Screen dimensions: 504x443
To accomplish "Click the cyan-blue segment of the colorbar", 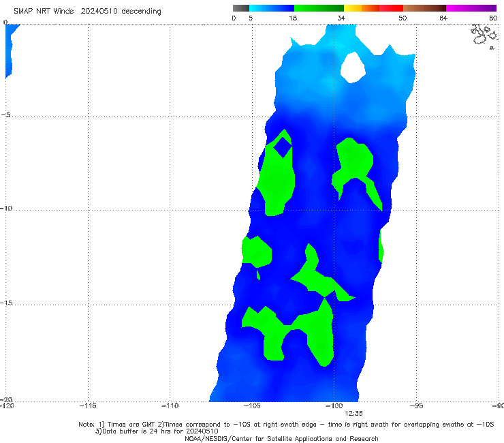I will 272,8.
